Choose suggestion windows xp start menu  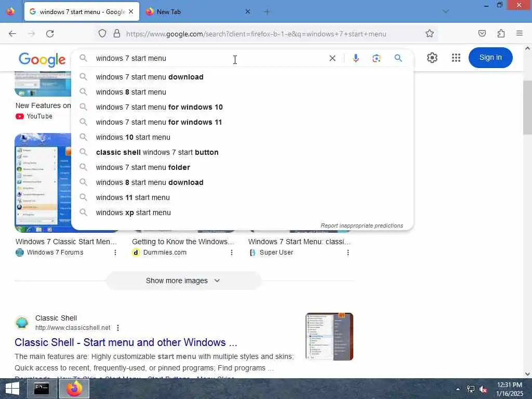pos(243,212)
